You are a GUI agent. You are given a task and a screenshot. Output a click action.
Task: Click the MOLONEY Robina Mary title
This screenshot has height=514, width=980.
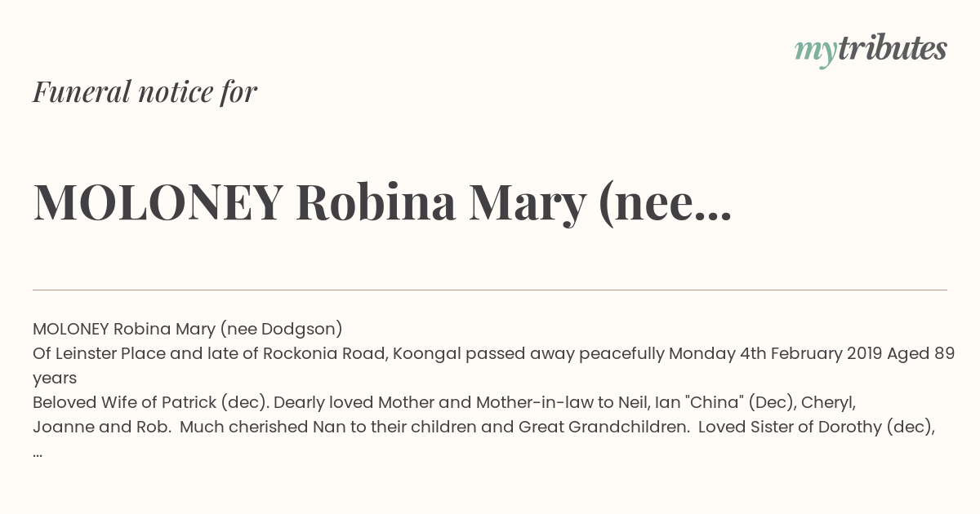[x=382, y=202]
